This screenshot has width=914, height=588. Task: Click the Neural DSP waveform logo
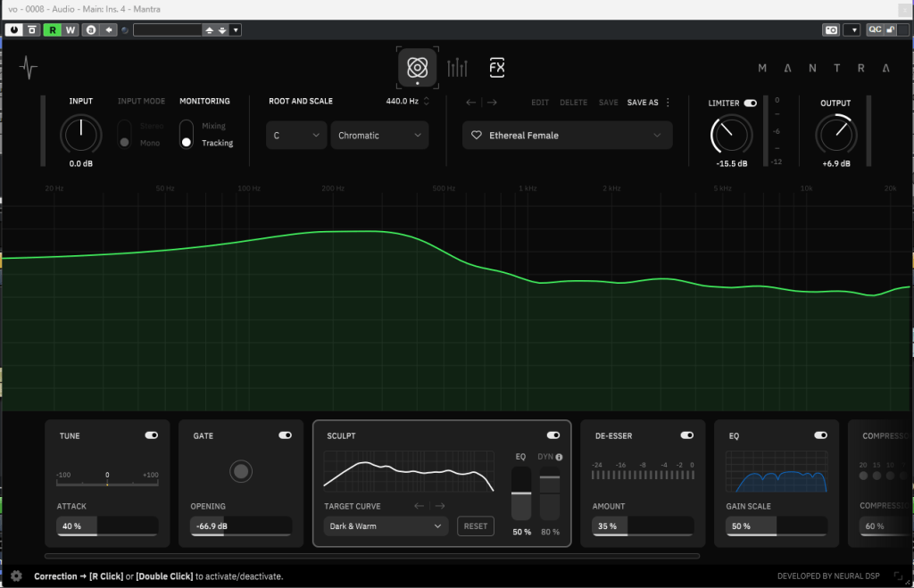29,68
